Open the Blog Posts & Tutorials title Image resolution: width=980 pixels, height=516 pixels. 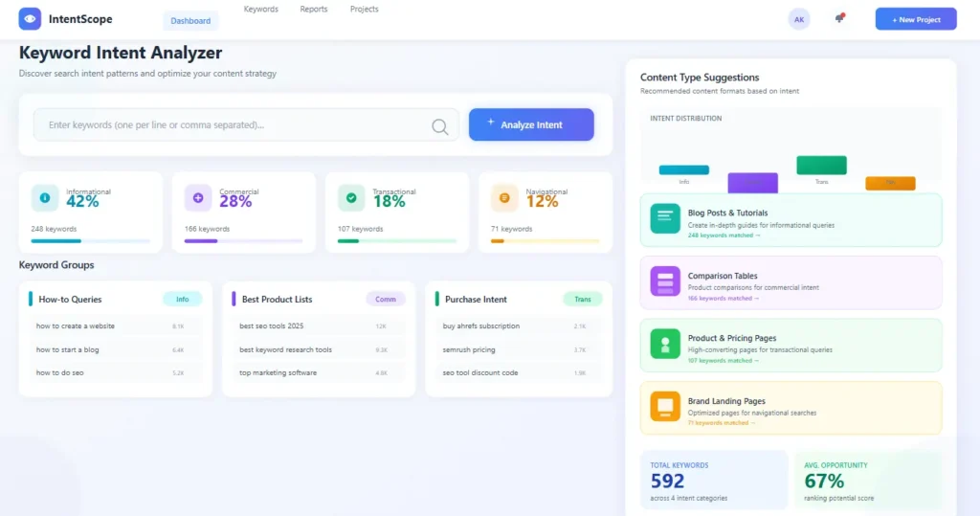(x=727, y=213)
